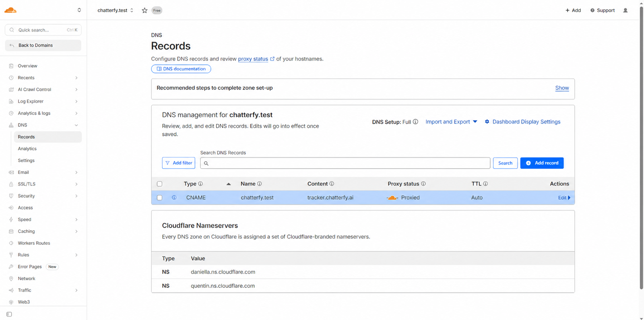Viewport: 644px width, 320px height.
Task: Click the Support help button
Action: [x=603, y=10]
